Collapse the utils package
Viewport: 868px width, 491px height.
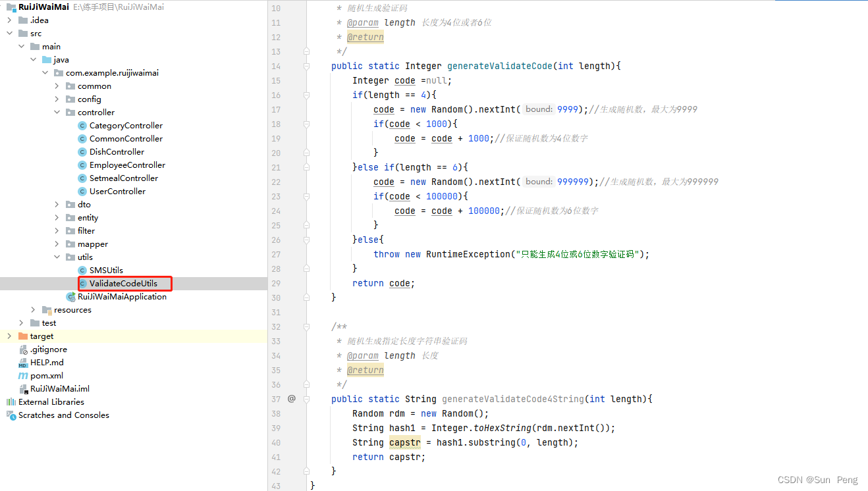pyautogui.click(x=57, y=257)
